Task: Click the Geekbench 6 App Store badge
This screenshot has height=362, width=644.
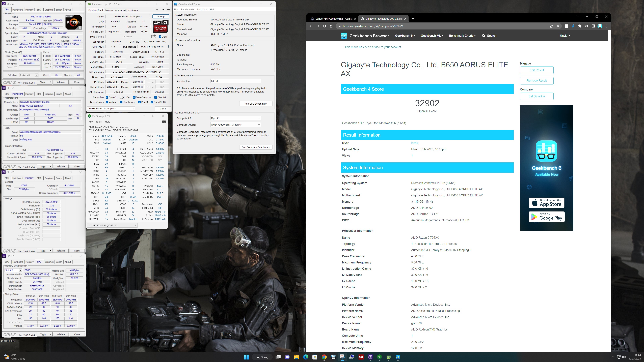Action: (x=547, y=203)
